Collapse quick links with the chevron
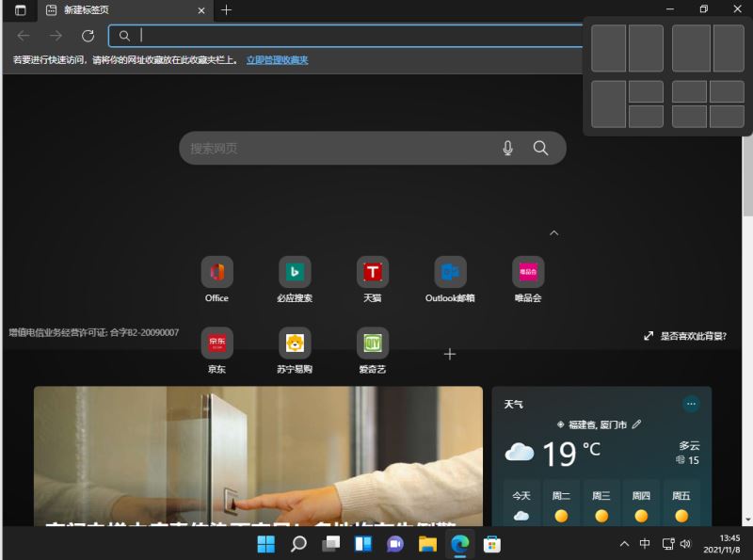753x560 pixels. (553, 232)
